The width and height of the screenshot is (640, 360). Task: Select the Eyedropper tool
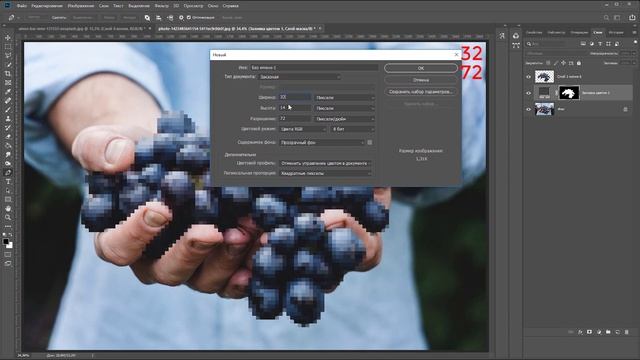(8, 91)
